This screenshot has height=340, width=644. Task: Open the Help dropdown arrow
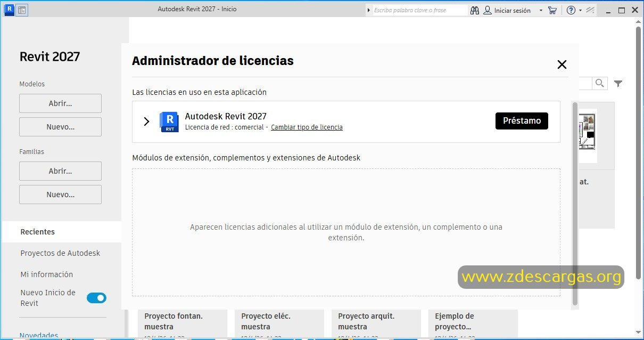(x=580, y=10)
